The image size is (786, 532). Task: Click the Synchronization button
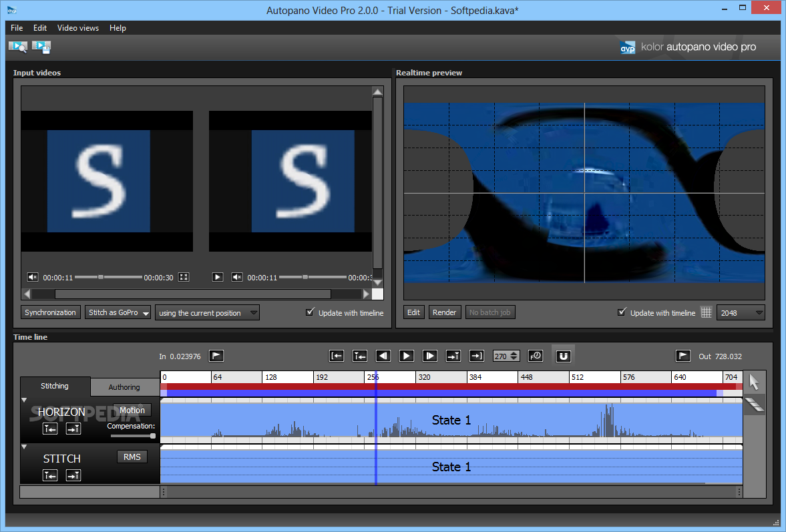tap(50, 312)
